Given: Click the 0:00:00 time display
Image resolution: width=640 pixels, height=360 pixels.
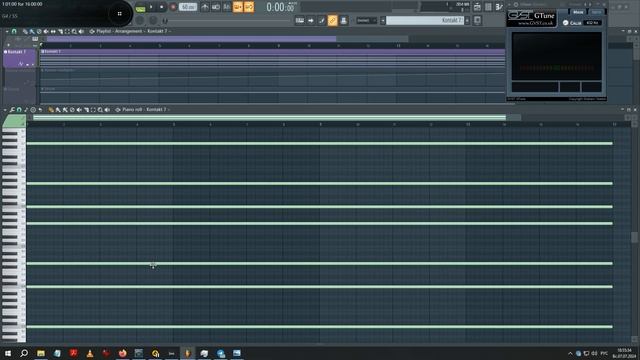Looking at the screenshot, I should (280, 7).
